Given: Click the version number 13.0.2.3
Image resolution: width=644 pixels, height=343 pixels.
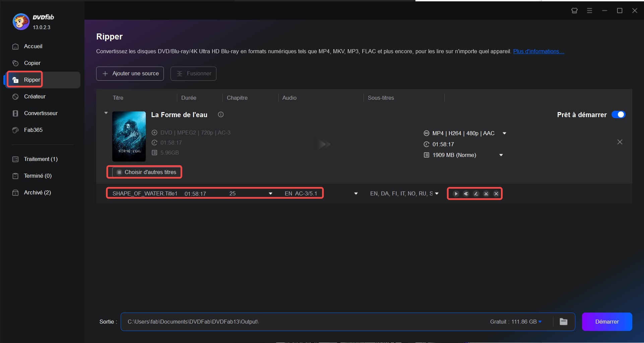Looking at the screenshot, I should 42,27.
